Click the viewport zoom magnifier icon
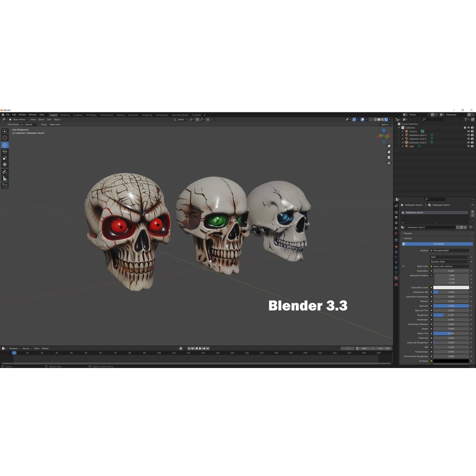The width and height of the screenshot is (476, 476). pyautogui.click(x=389, y=146)
